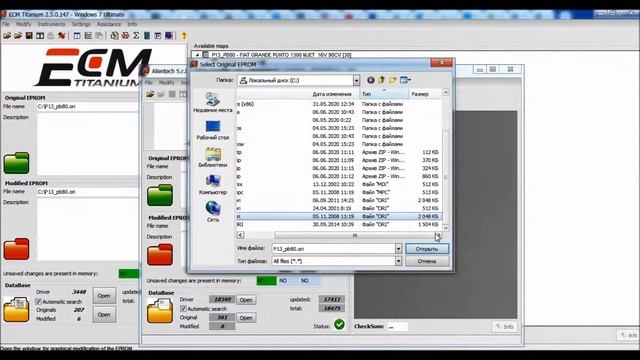Sort by the Тип column header
The width and height of the screenshot is (640, 360).
[384, 94]
